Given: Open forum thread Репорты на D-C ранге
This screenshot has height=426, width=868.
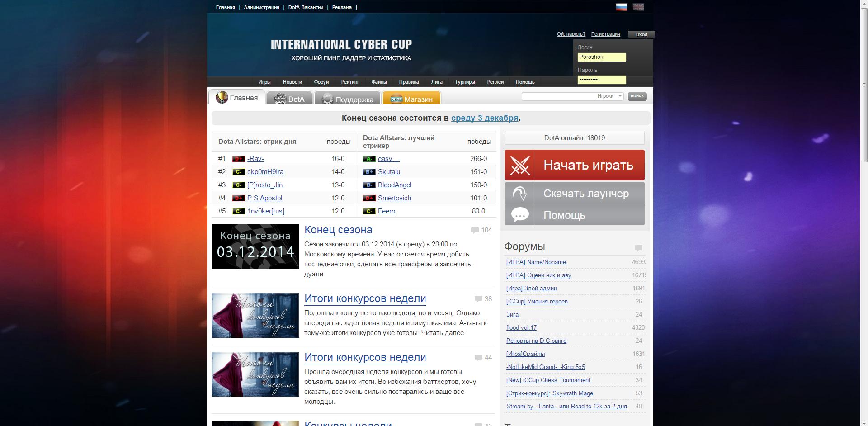Looking at the screenshot, I should [536, 341].
